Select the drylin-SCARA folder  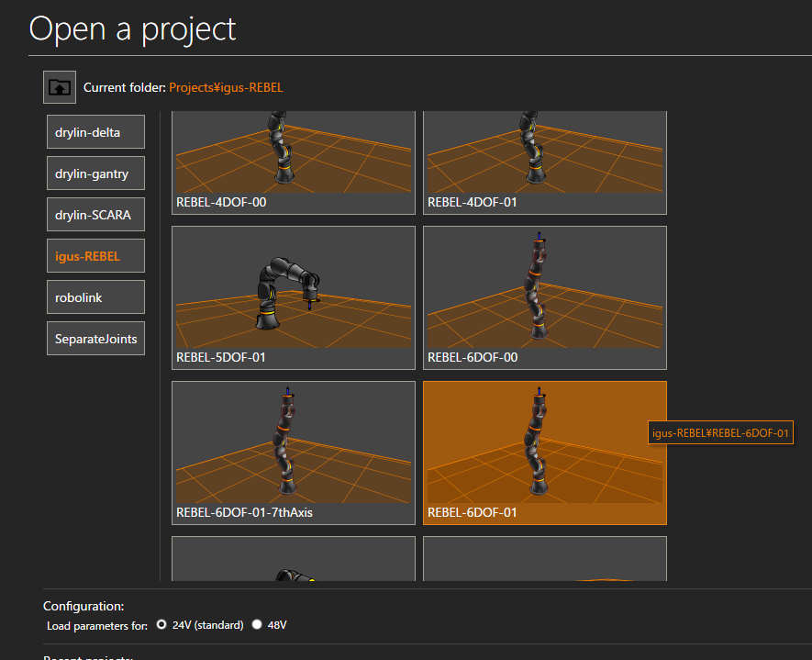click(95, 215)
